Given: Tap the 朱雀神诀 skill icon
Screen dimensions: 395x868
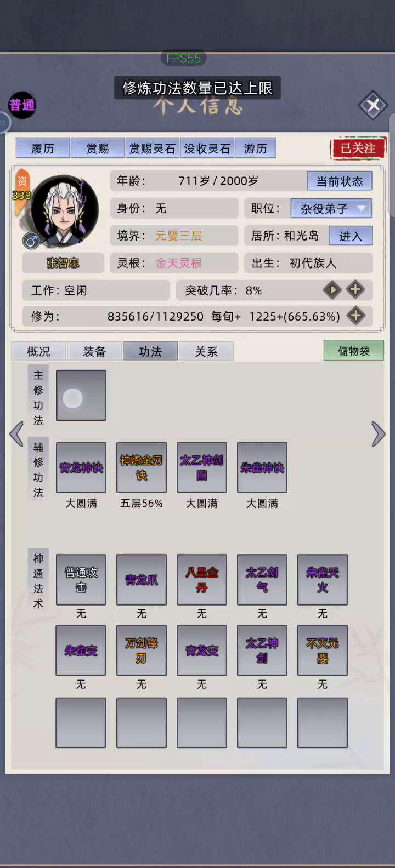Looking at the screenshot, I should (262, 467).
